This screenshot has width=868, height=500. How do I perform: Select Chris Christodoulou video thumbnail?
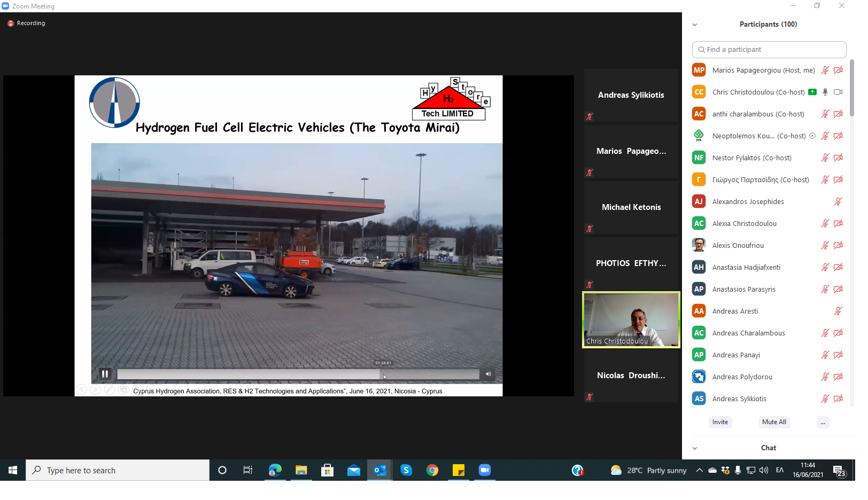[x=631, y=319]
